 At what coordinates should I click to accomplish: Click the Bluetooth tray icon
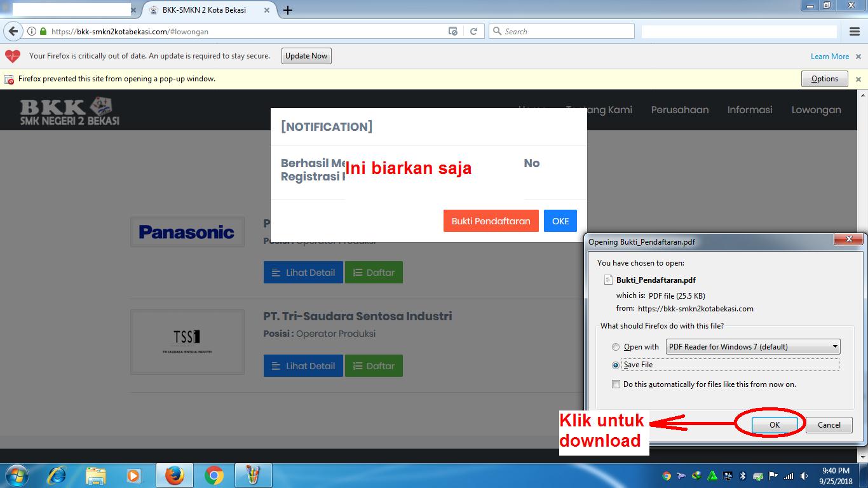click(x=743, y=476)
